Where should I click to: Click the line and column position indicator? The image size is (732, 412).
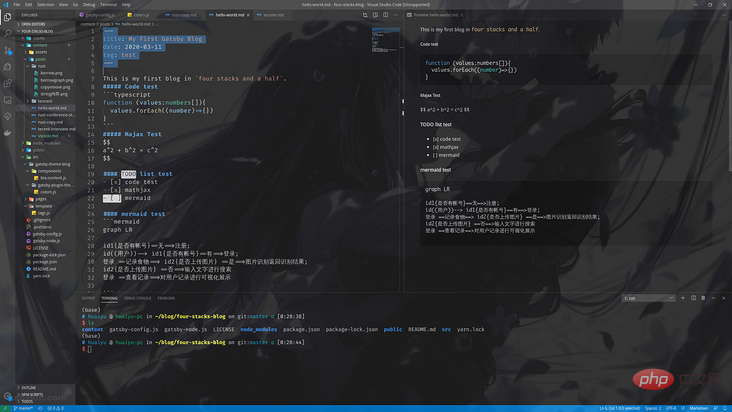[619, 408]
